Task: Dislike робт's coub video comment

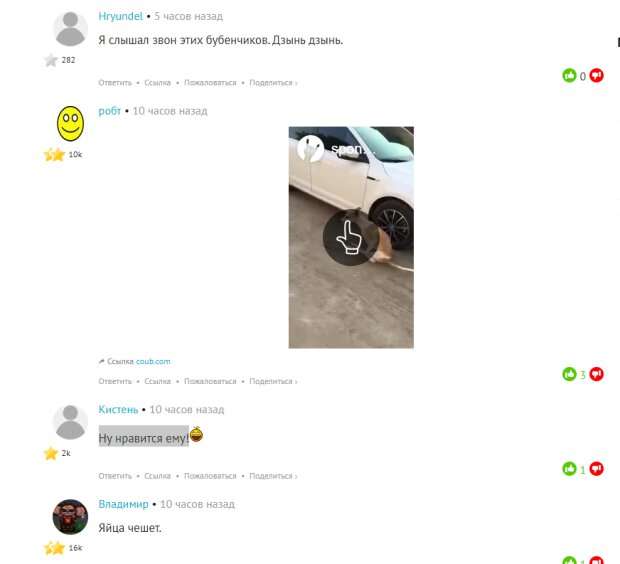Action: click(x=596, y=374)
